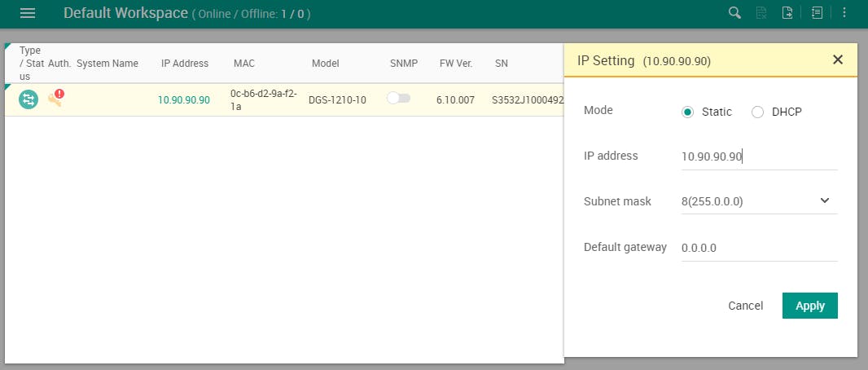The width and height of the screenshot is (868, 370).
Task: Click the SN column header
Action: (501, 63)
